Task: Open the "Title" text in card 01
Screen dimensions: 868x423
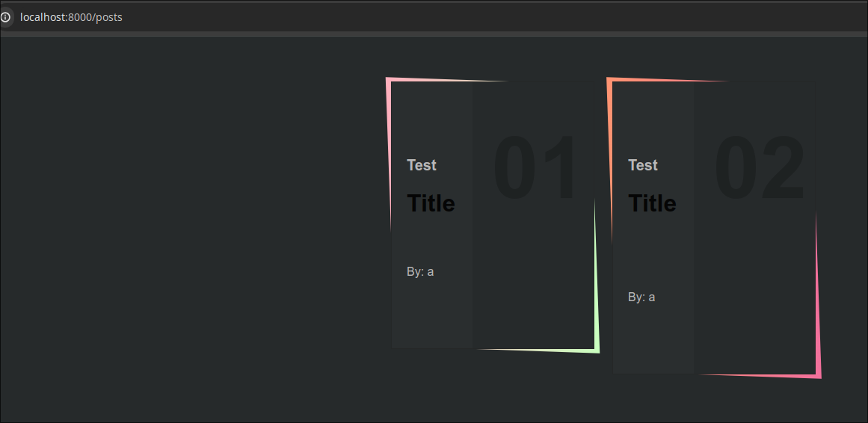Action: 431,203
